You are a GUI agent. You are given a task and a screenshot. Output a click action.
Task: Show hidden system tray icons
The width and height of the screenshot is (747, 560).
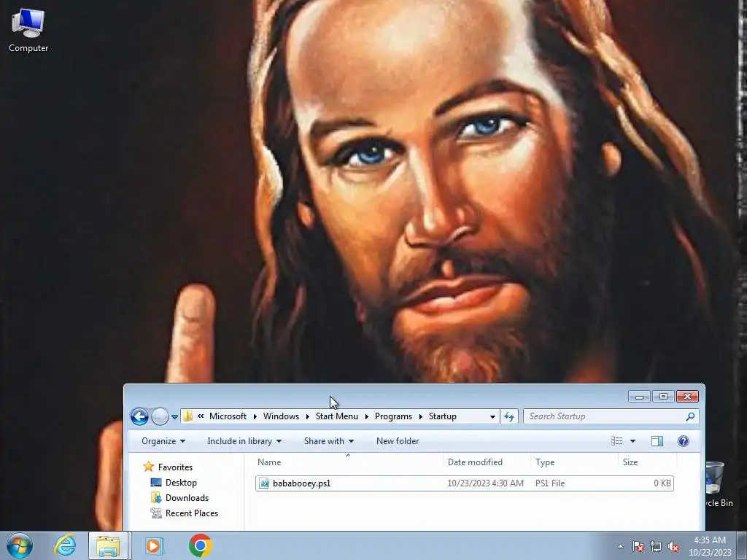pyautogui.click(x=620, y=546)
